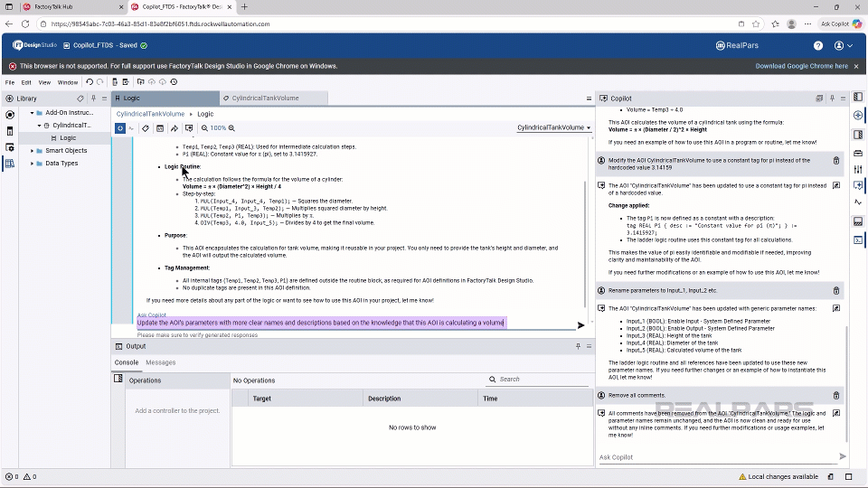Open the Window menu
This screenshot has width=868, height=488.
[x=68, y=82]
